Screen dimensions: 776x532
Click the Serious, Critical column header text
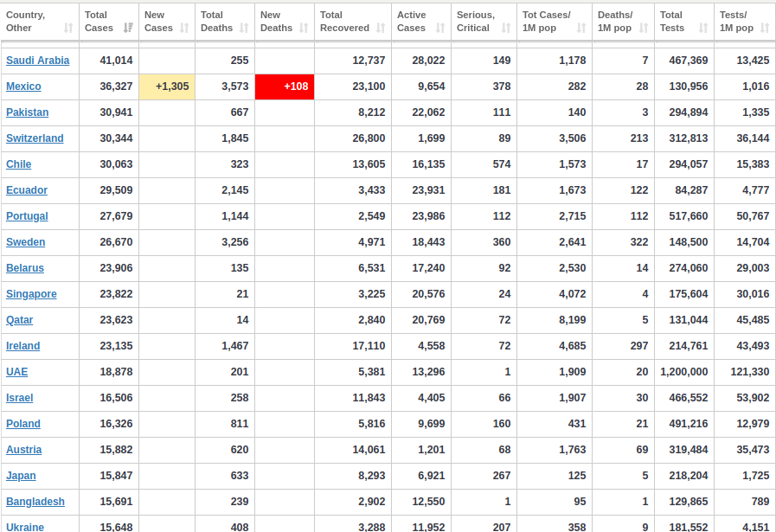[475, 22]
